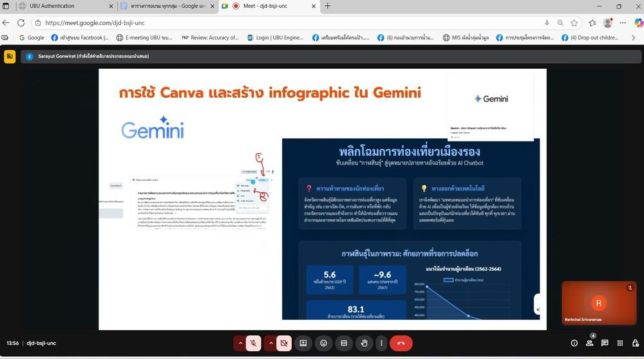This screenshot has width=644, height=359.
Task: Raise hand in the meeting
Action: pos(365,343)
